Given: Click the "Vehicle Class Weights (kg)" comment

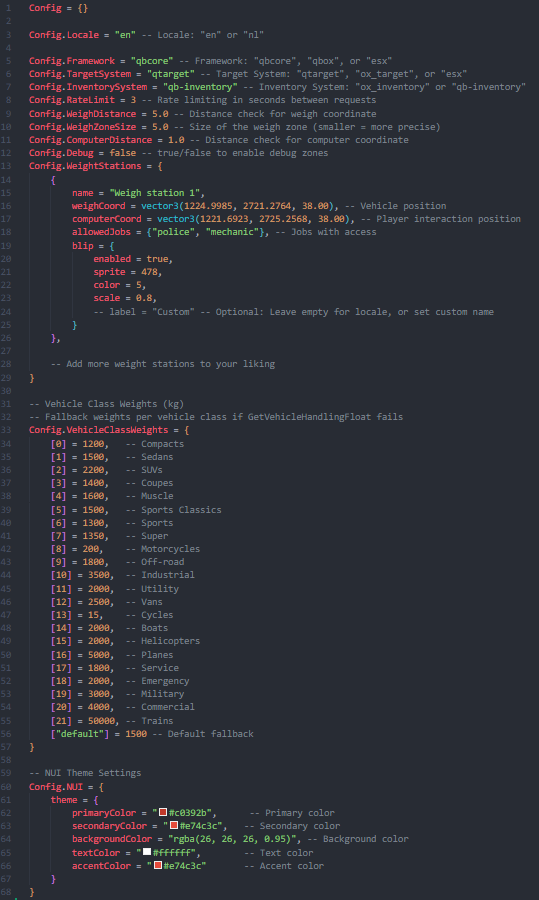Looking at the screenshot, I should tap(106, 404).
